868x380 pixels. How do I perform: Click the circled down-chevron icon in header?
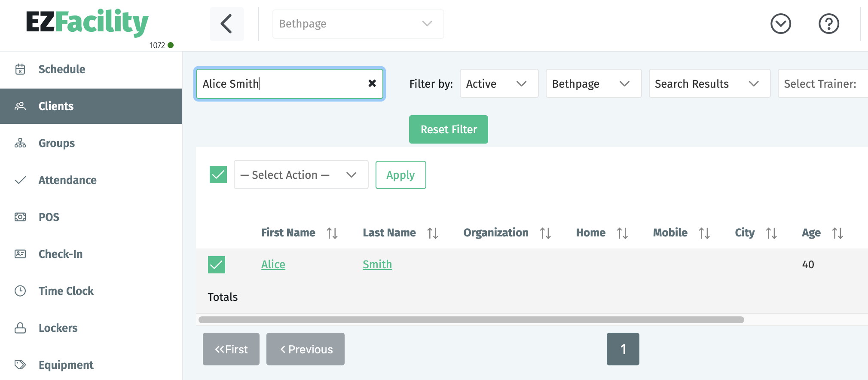780,24
